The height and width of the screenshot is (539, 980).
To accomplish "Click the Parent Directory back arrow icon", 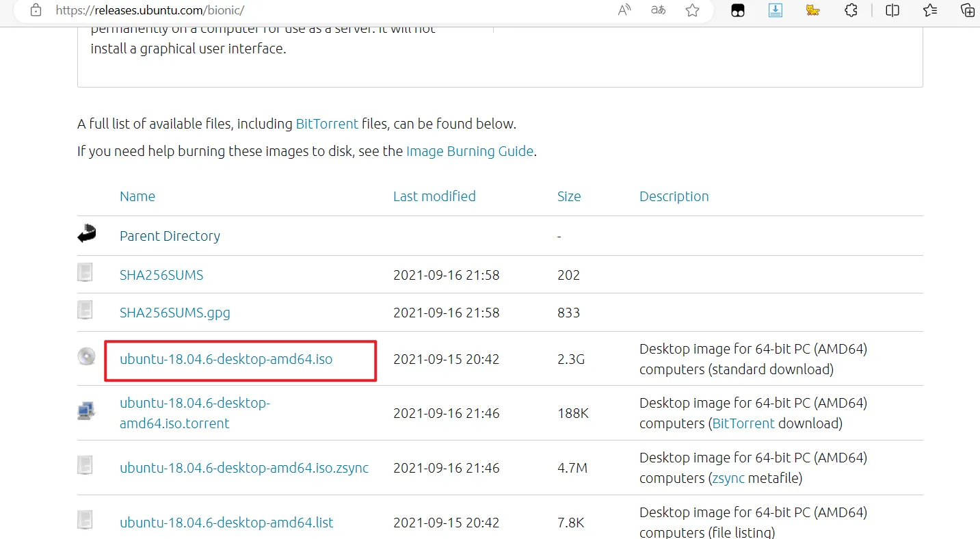I will (87, 233).
